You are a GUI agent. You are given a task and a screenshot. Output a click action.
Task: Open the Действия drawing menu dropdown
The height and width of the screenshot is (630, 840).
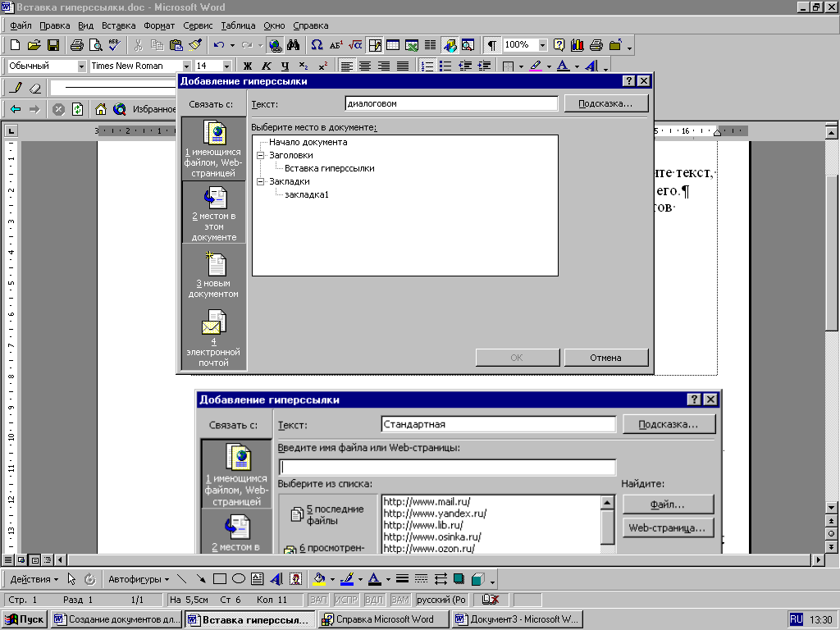[34, 579]
